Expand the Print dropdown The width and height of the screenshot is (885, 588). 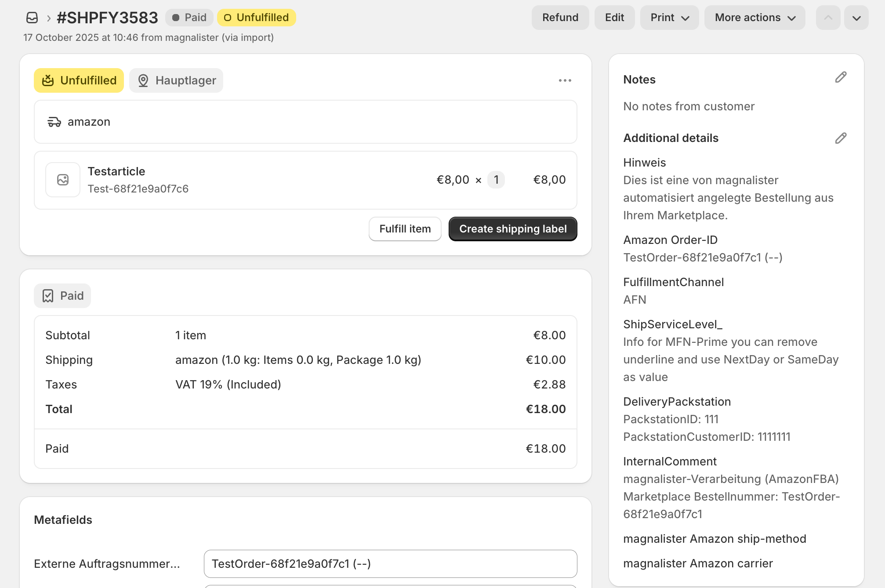tap(669, 18)
